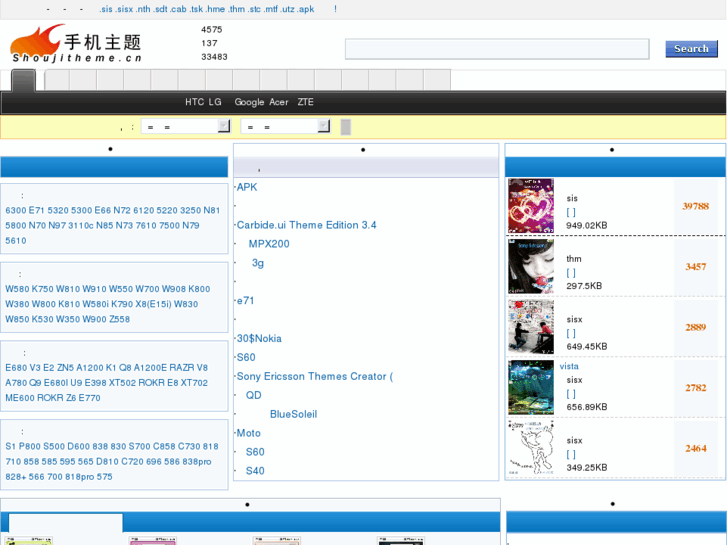Screen dimensions: 727x545
Task: Click the small gray button beside the dropdowns
Action: click(x=345, y=127)
